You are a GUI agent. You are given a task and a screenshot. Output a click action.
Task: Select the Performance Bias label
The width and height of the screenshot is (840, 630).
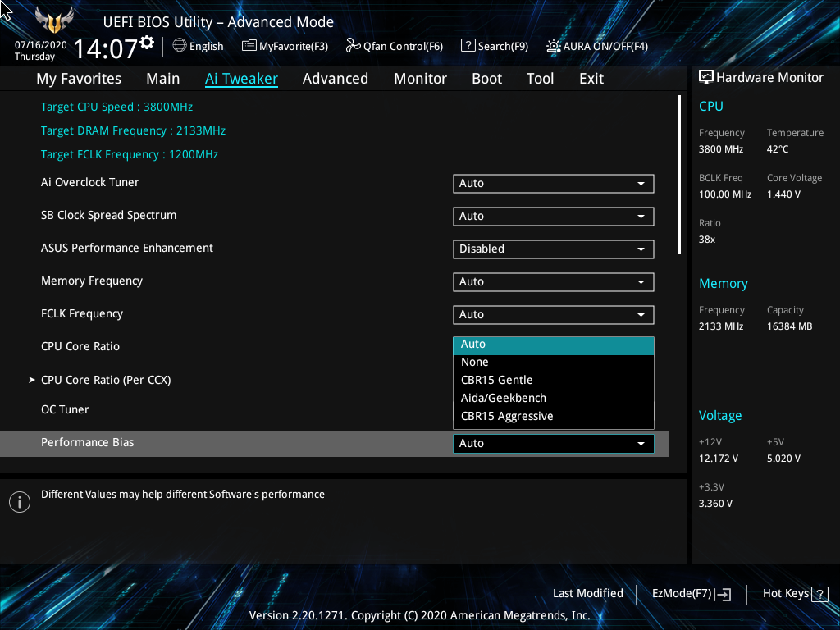click(87, 442)
